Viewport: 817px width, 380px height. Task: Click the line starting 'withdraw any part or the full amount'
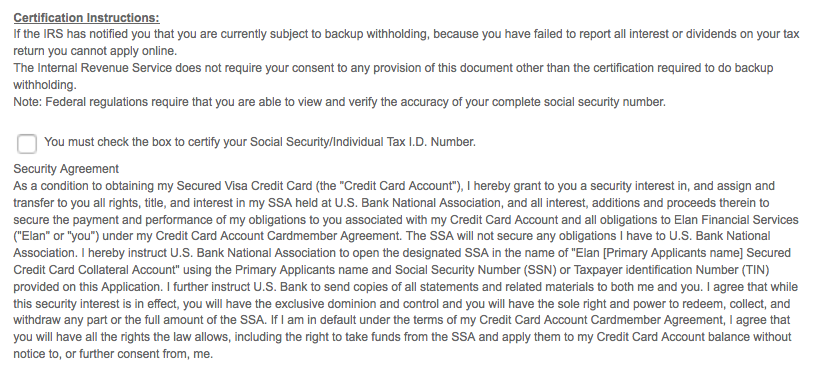click(x=402, y=320)
